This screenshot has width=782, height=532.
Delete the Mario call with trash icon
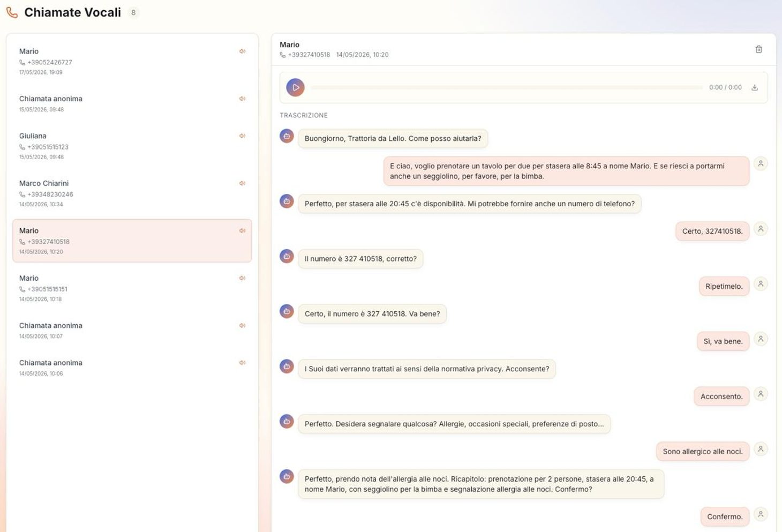758,49
